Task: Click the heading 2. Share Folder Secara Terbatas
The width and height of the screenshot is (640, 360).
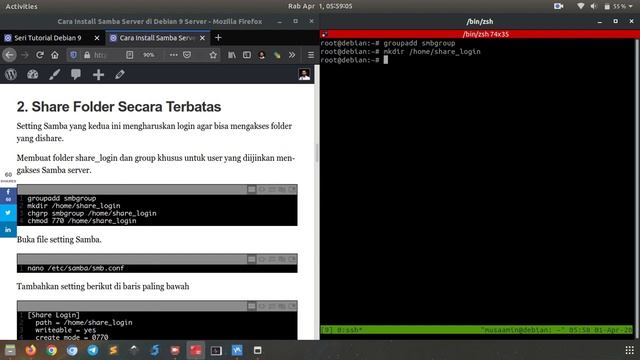Action: coord(119,107)
